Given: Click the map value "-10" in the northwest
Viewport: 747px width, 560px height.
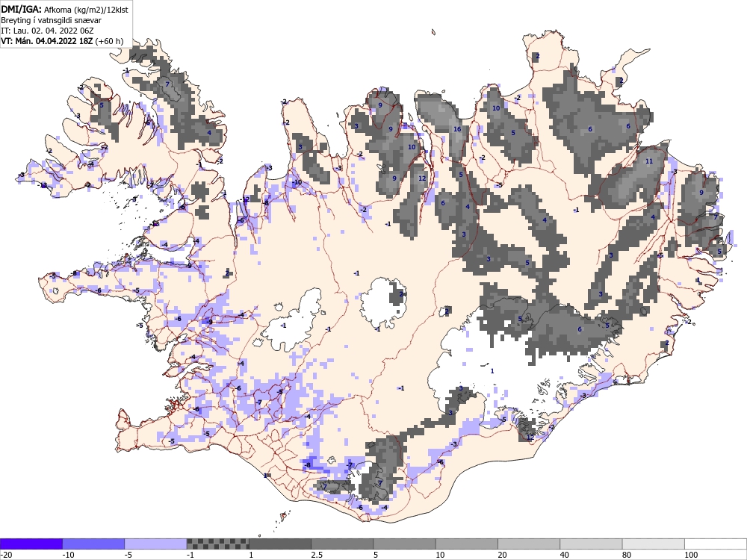Looking at the screenshot, I should [x=297, y=182].
